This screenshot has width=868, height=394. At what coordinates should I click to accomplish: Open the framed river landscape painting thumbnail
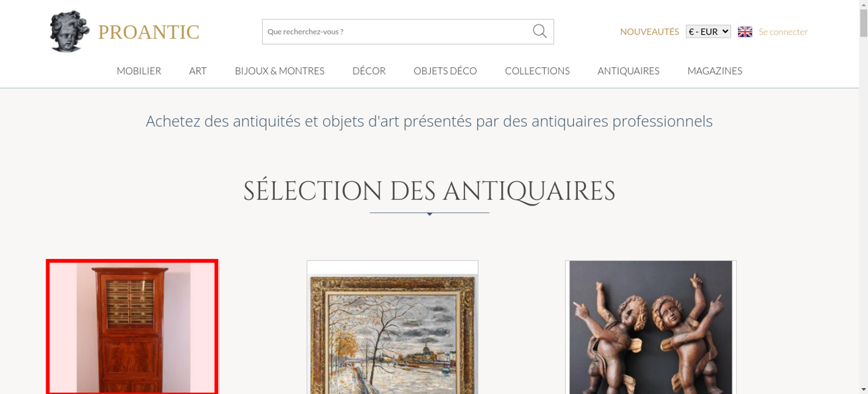point(392,328)
